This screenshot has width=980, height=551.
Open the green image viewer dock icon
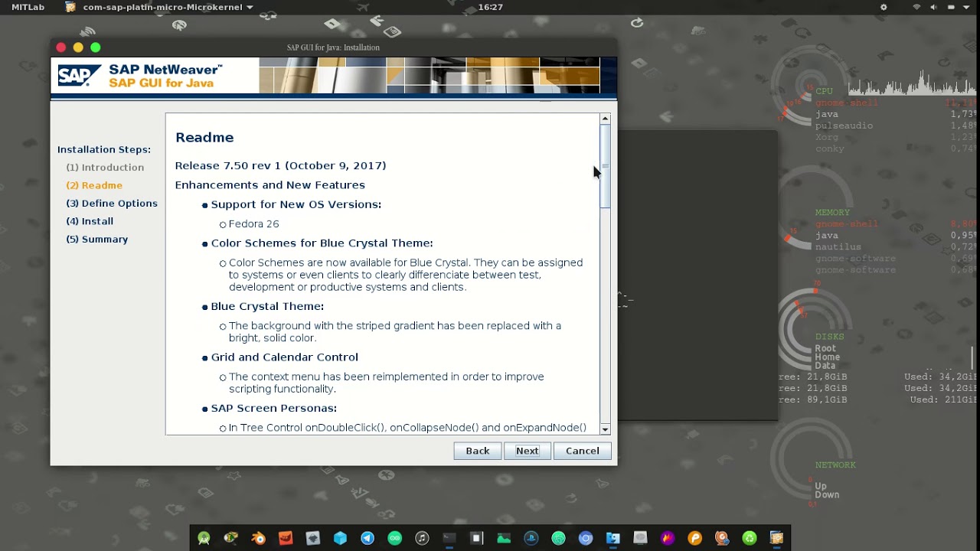click(504, 538)
